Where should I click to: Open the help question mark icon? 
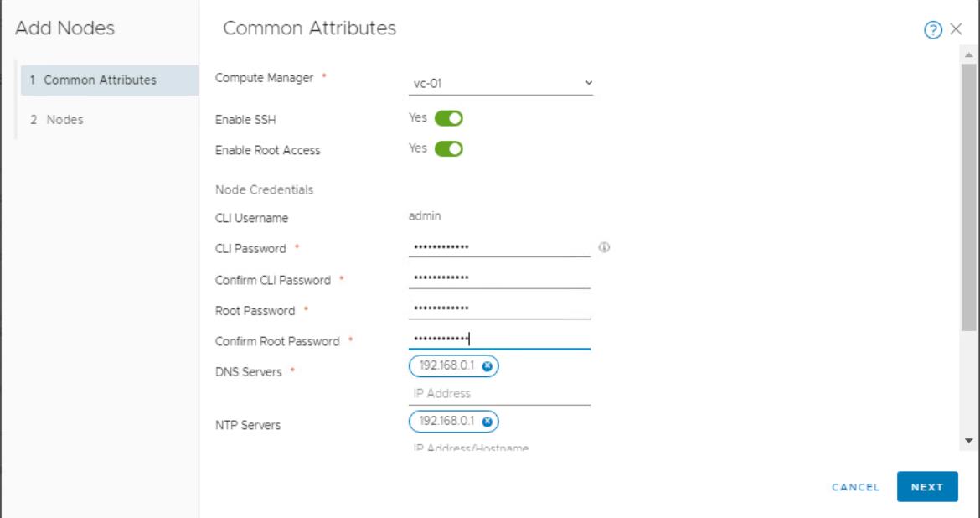pos(932,29)
